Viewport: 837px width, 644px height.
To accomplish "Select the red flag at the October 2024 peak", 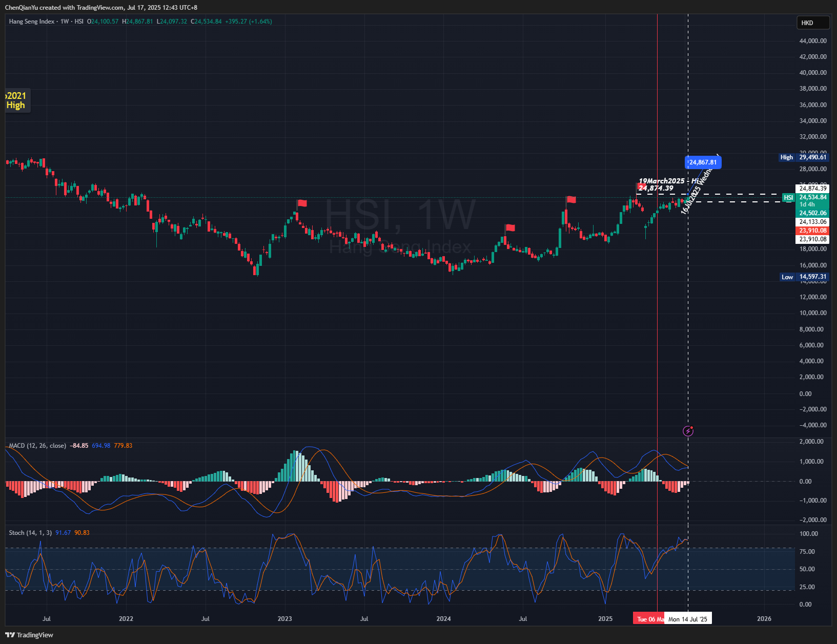I will (x=571, y=199).
